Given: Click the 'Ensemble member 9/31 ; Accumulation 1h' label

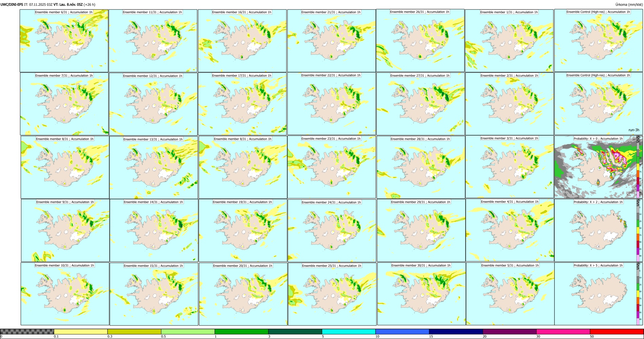Looking at the screenshot, I should pos(65,202).
